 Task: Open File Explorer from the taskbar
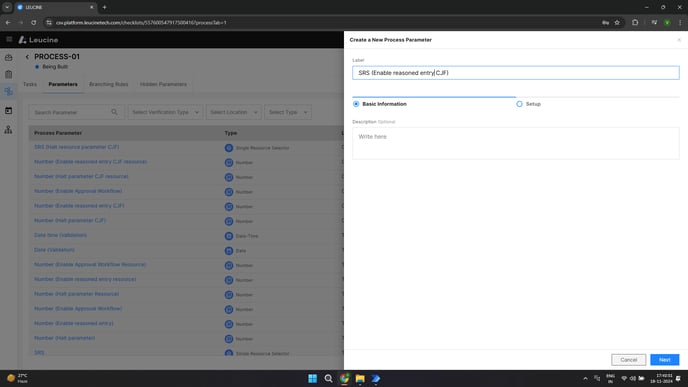pyautogui.click(x=360, y=379)
